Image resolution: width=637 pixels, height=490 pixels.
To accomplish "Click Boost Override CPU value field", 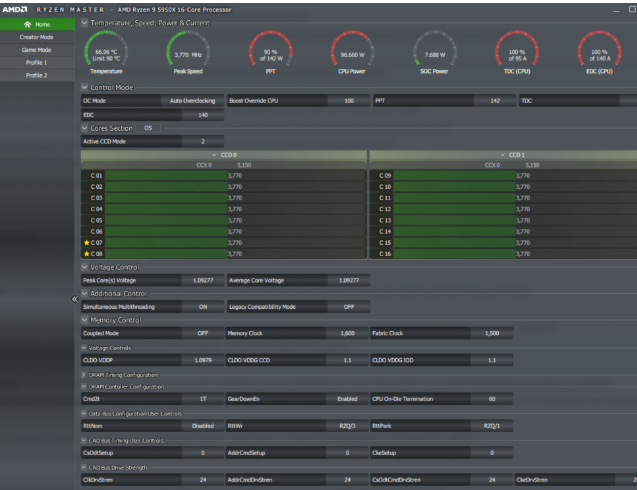I will coord(349,101).
